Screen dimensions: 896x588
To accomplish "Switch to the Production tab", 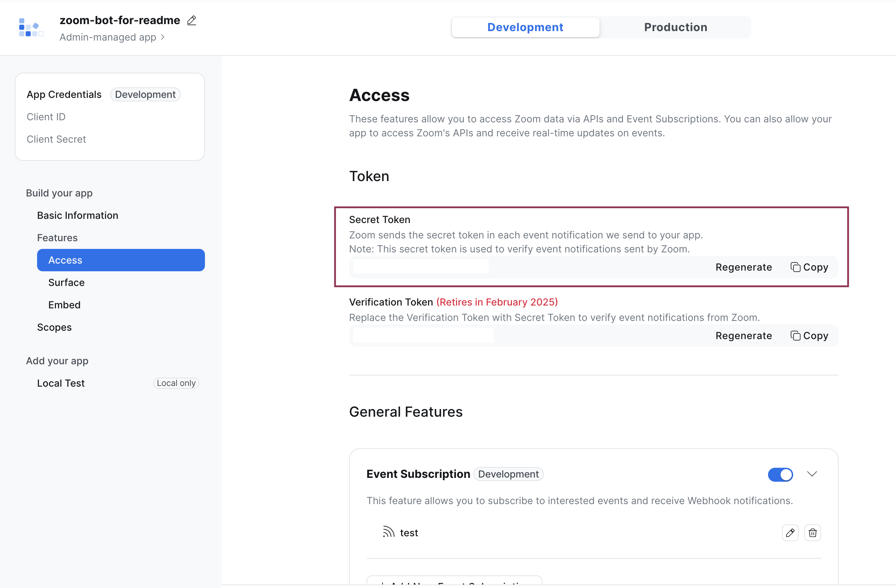I will pyautogui.click(x=675, y=27).
